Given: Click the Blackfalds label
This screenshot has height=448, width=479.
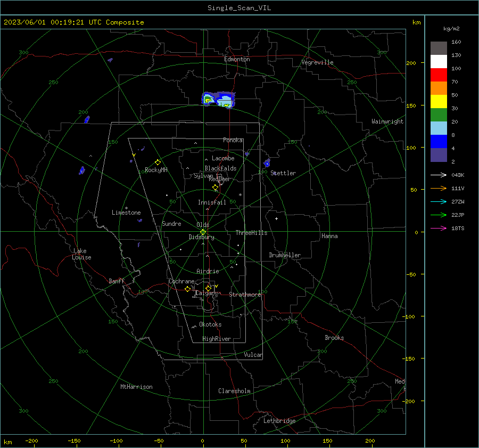Looking at the screenshot, I should pos(220,168).
